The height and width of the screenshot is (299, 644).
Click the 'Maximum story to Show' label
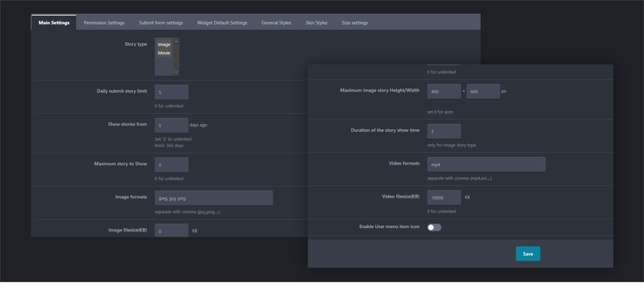(x=120, y=164)
